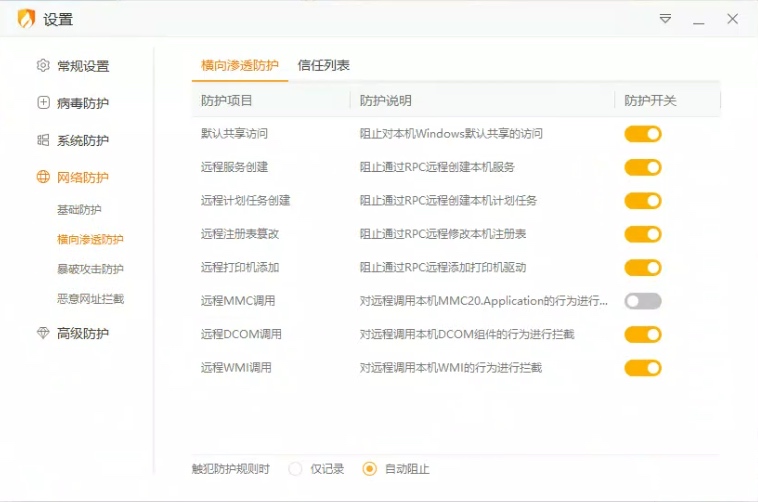Image resolution: width=758 pixels, height=502 pixels.
Task: Click the diamond icon beside 高级防护
Action: pos(43,333)
